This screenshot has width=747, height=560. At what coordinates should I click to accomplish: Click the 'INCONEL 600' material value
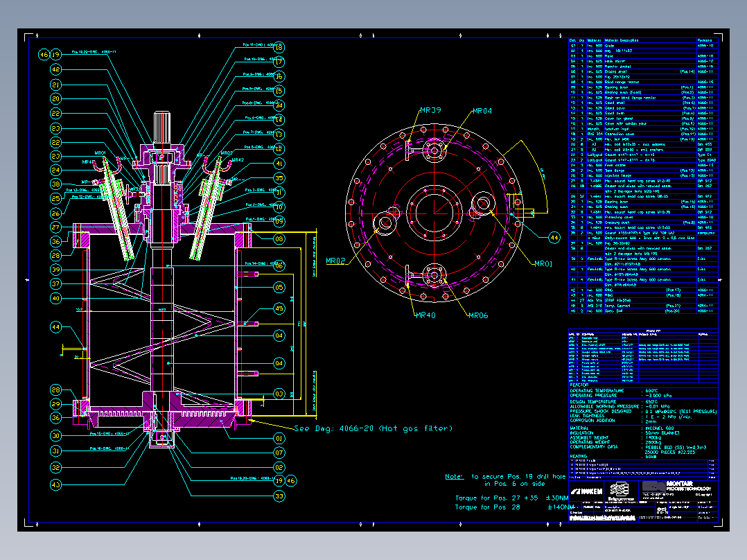click(x=660, y=428)
